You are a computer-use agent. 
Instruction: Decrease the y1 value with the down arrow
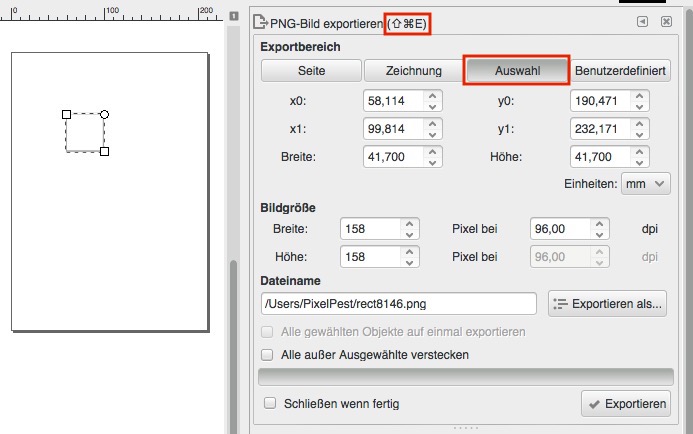(639, 135)
